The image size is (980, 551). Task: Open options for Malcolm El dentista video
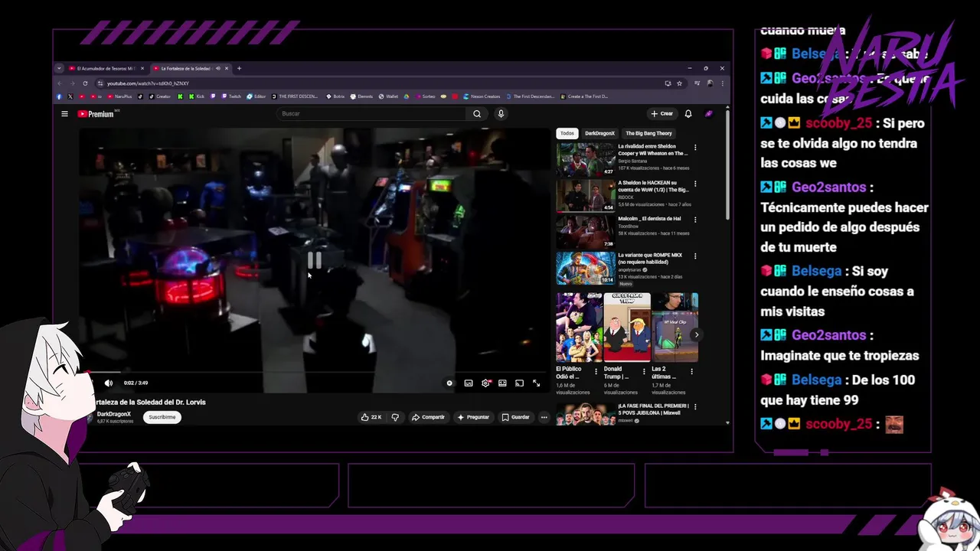tap(695, 220)
